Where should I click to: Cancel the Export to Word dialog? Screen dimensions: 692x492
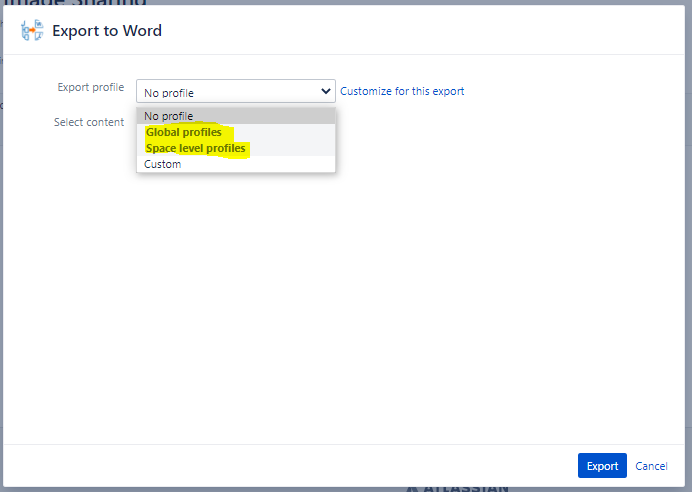(x=651, y=466)
